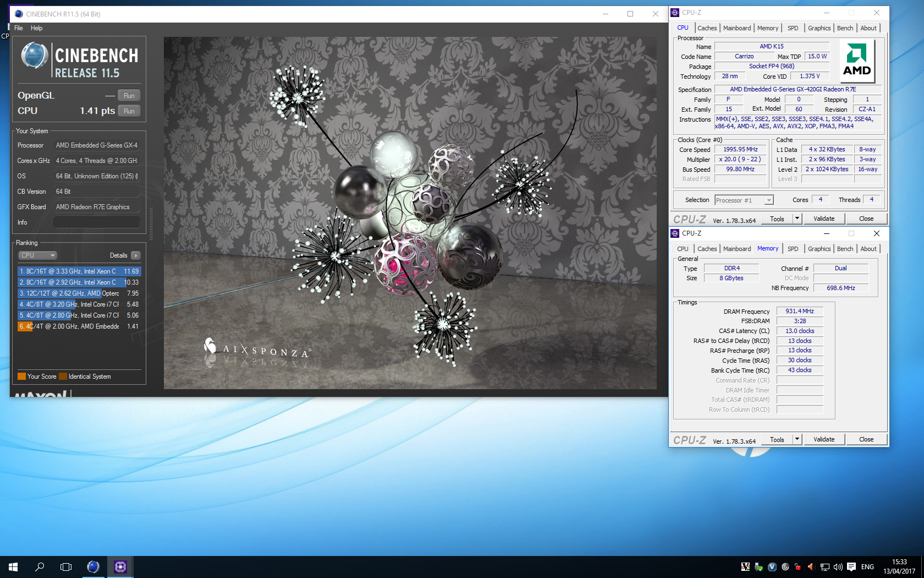The height and width of the screenshot is (578, 924).
Task: Switch to Caches tab in top CPU-Z
Action: pos(707,28)
